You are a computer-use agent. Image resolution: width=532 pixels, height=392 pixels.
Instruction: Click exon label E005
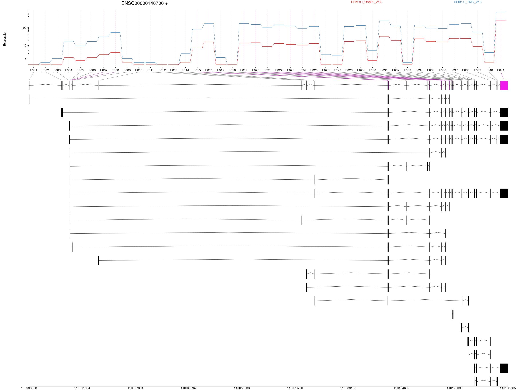80,70
